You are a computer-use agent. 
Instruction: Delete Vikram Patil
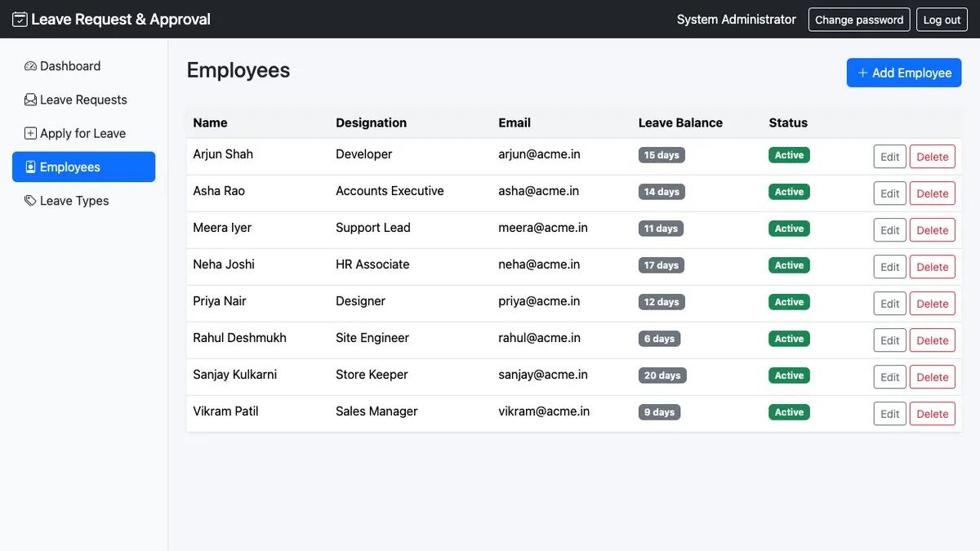(933, 414)
